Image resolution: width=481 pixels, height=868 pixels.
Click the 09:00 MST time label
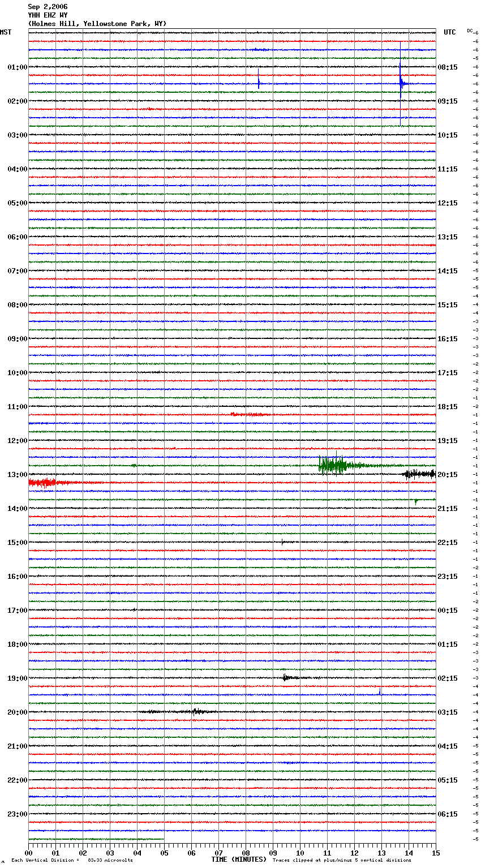pos(18,339)
